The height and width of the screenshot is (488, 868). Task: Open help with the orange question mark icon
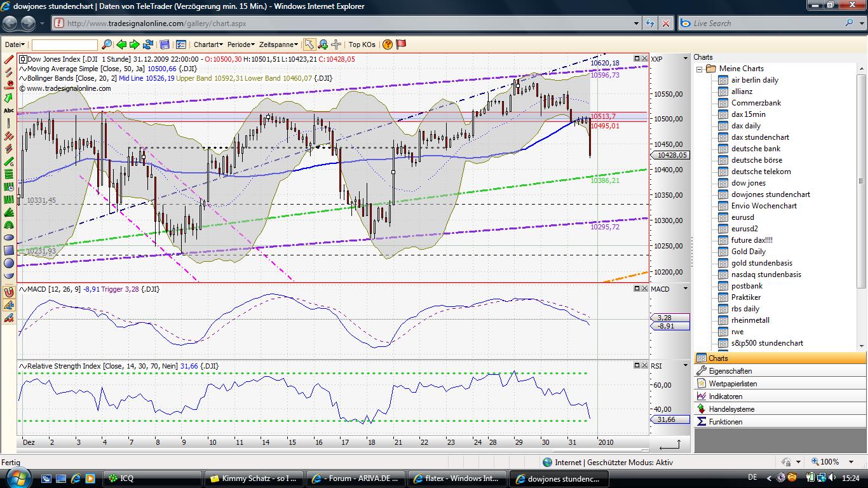[388, 44]
